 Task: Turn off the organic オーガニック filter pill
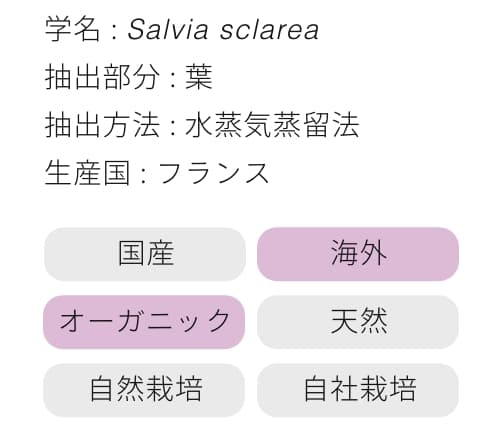144,322
